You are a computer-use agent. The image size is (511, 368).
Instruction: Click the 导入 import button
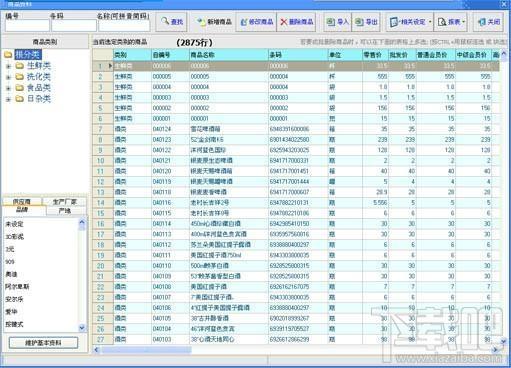click(x=337, y=22)
